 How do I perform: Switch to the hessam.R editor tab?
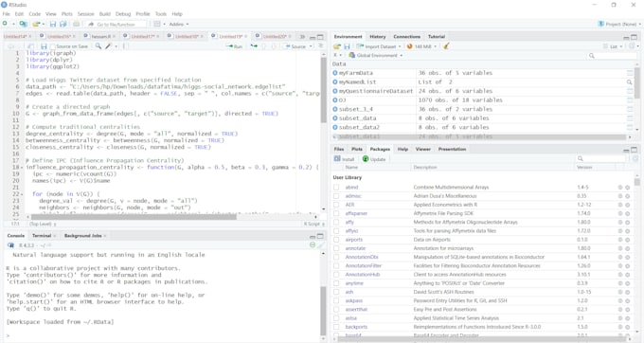100,37
